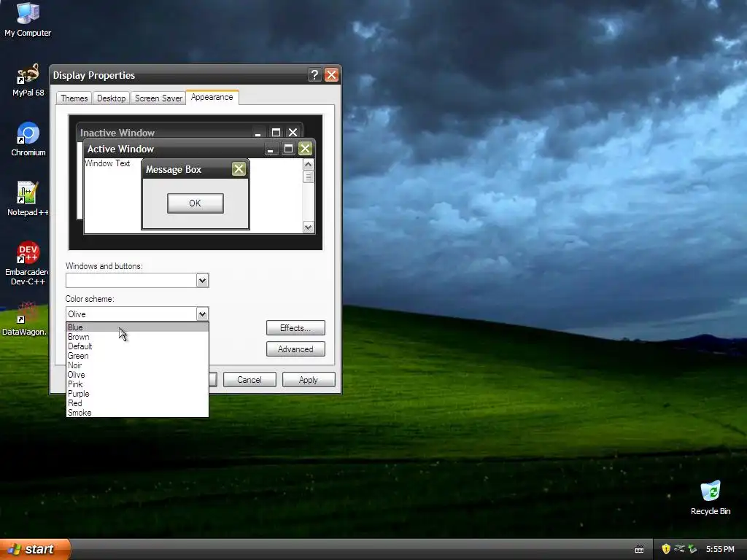The width and height of the screenshot is (747, 560).
Task: Choose Olive color scheme from list
Action: (x=137, y=375)
